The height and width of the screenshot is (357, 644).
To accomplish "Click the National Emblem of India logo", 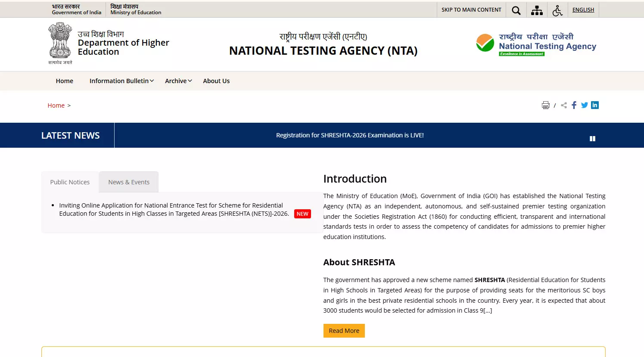I will point(60,43).
